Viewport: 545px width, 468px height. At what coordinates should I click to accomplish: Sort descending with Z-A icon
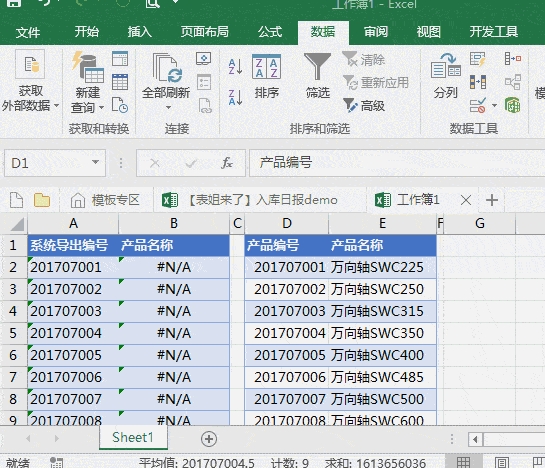coord(235,97)
